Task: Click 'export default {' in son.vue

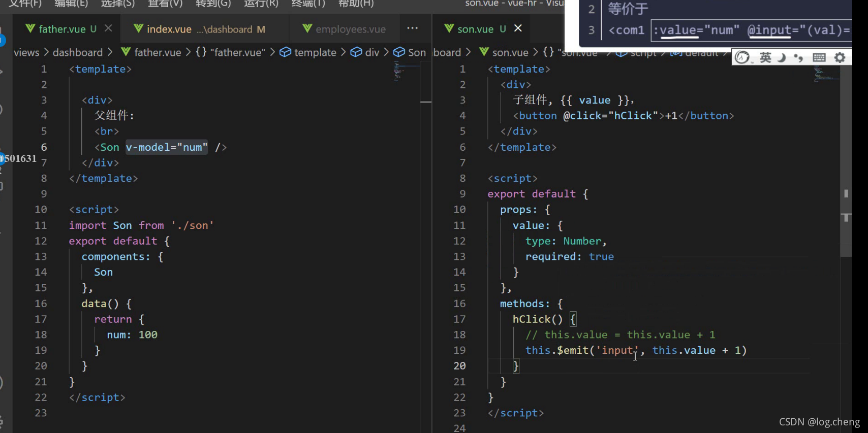Action: (x=538, y=194)
